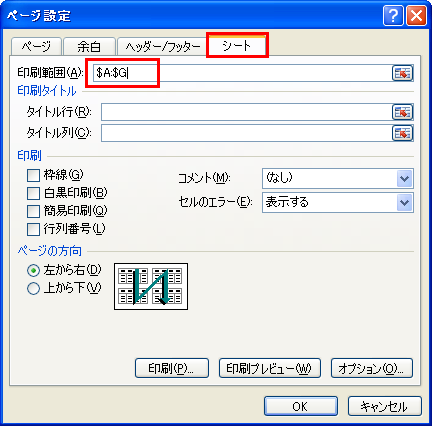
Task: Click the 印刷プレビュー button
Action: tap(270, 368)
